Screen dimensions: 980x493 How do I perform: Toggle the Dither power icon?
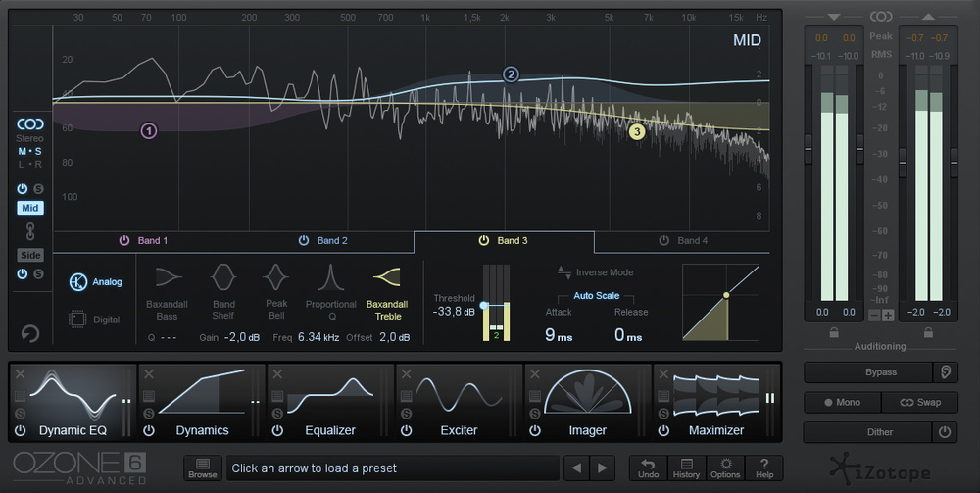[945, 432]
